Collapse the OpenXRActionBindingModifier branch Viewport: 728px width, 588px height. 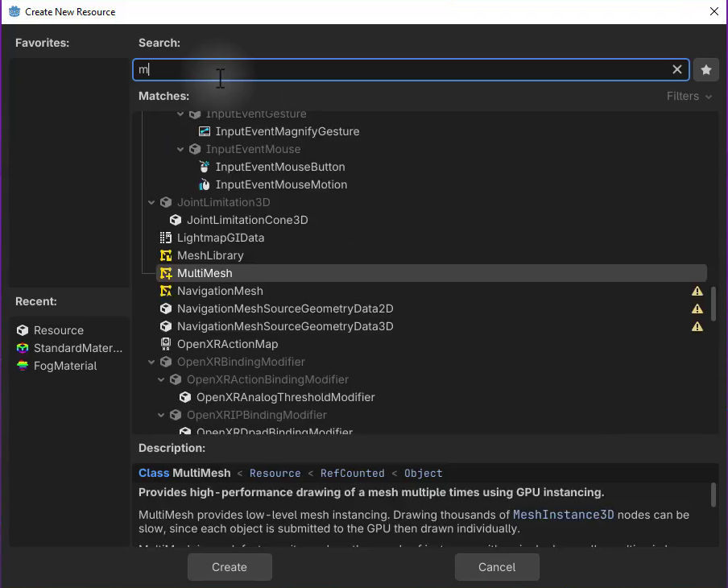coord(161,379)
